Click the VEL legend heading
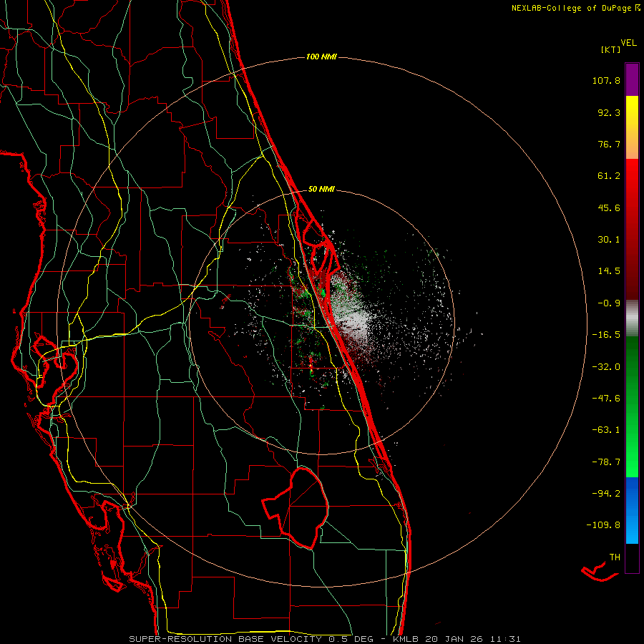The width and height of the screenshot is (644, 644). pos(628,43)
